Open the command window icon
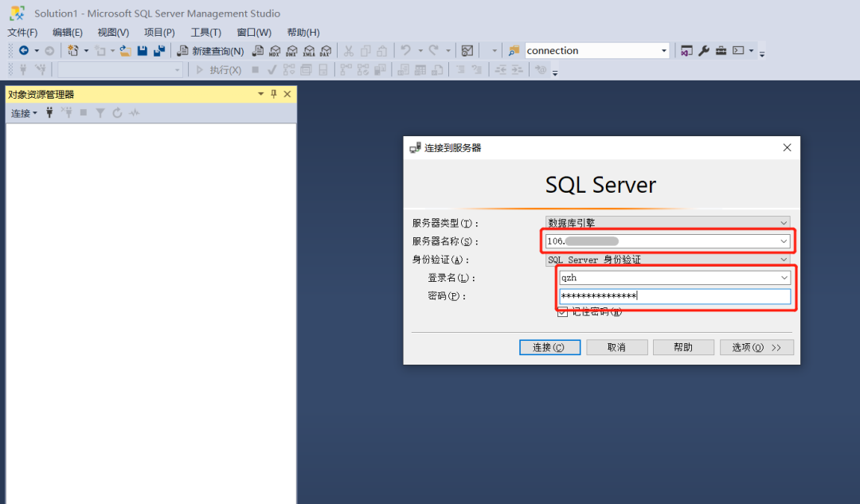The image size is (860, 504). (x=738, y=50)
